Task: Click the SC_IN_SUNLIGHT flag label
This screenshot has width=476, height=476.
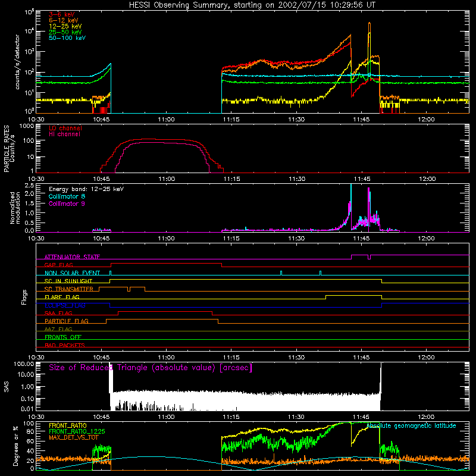Action: point(68,281)
